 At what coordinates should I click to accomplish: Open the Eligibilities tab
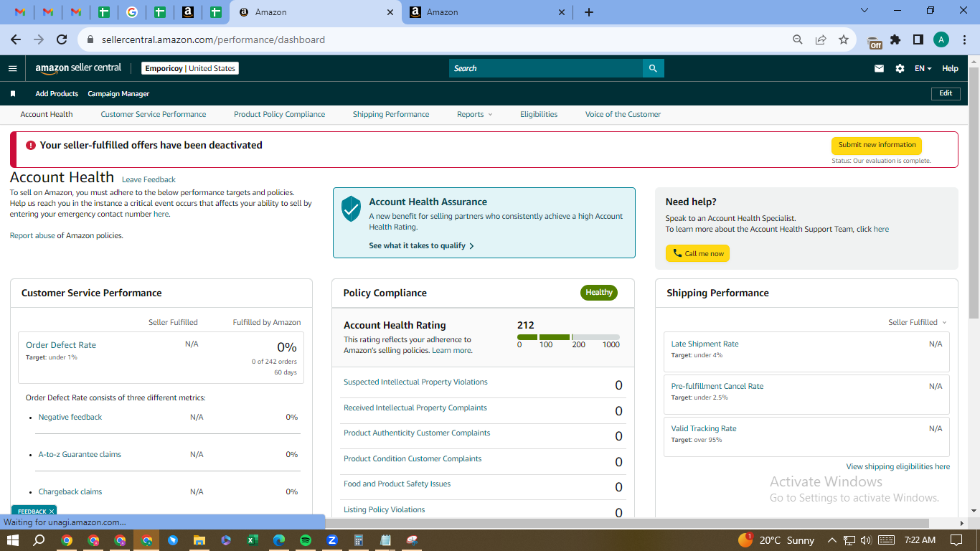pyautogui.click(x=539, y=115)
